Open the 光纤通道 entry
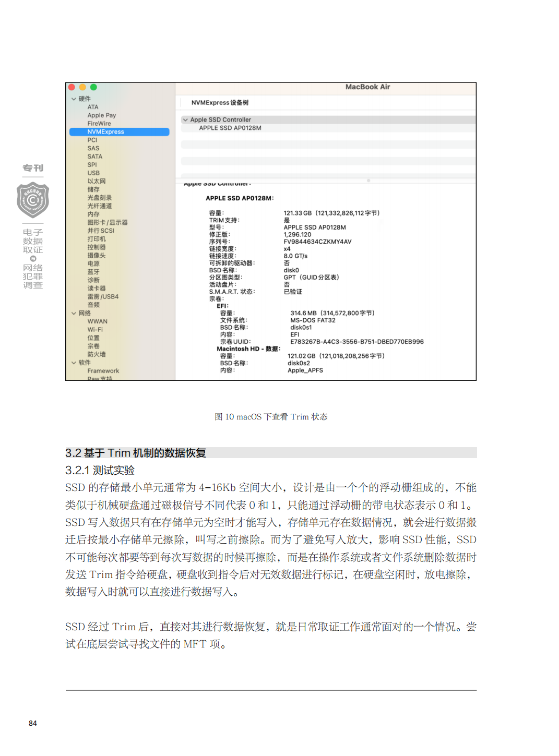 [100, 206]
